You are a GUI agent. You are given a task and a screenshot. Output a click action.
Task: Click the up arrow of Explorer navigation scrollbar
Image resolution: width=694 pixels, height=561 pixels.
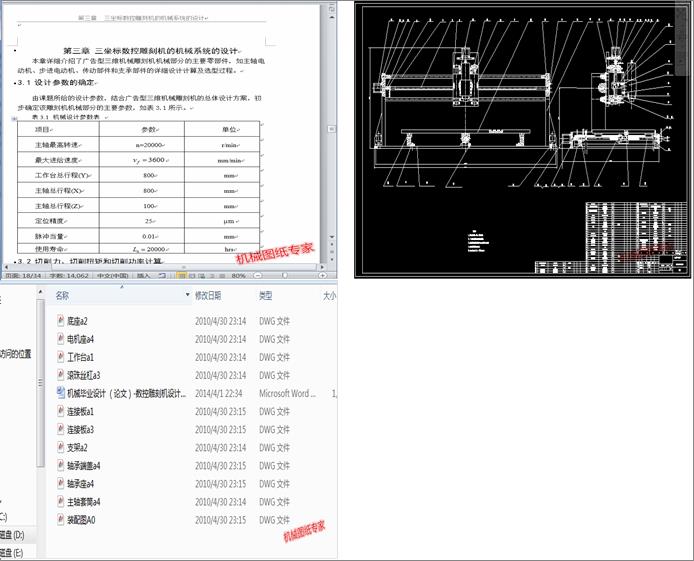(40, 292)
